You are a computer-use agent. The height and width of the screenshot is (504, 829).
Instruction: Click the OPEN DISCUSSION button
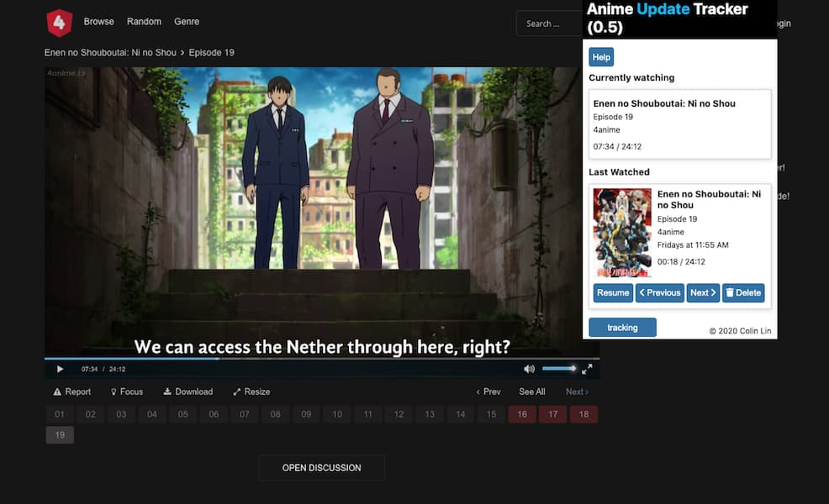pos(321,468)
